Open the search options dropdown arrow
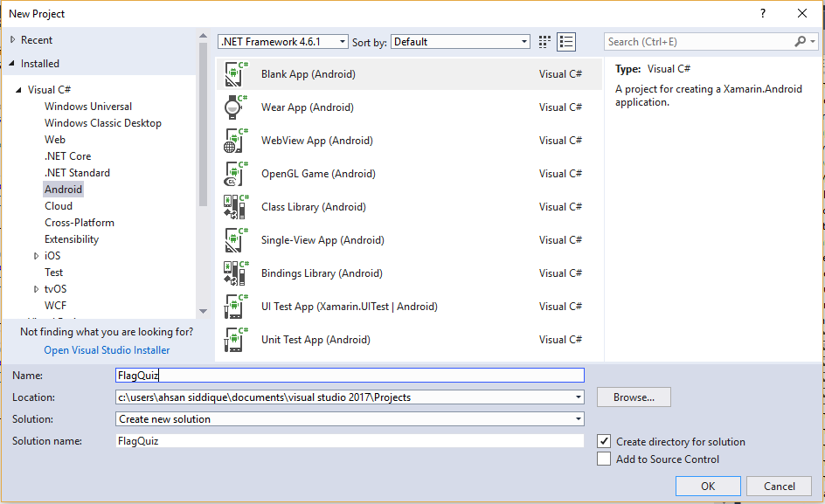The image size is (825, 504). click(x=813, y=42)
